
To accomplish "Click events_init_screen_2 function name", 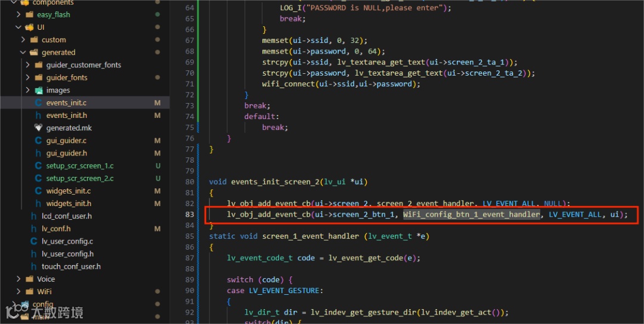I will tap(275, 182).
